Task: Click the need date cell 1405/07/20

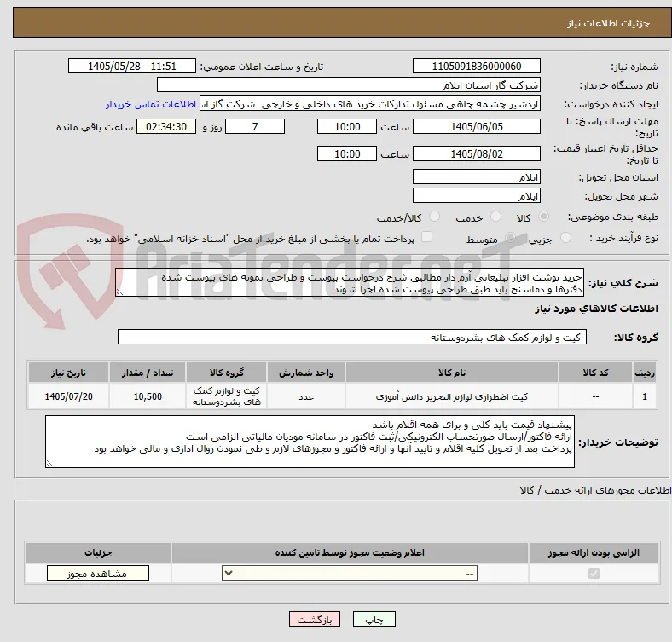Action: [68, 396]
